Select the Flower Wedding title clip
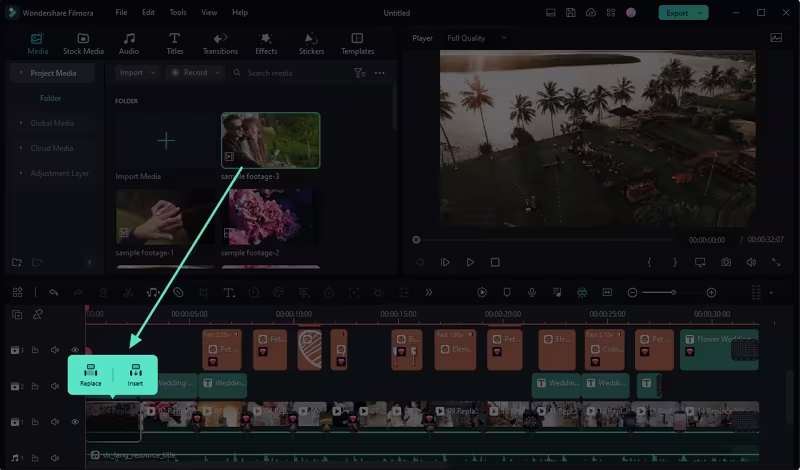 point(719,350)
